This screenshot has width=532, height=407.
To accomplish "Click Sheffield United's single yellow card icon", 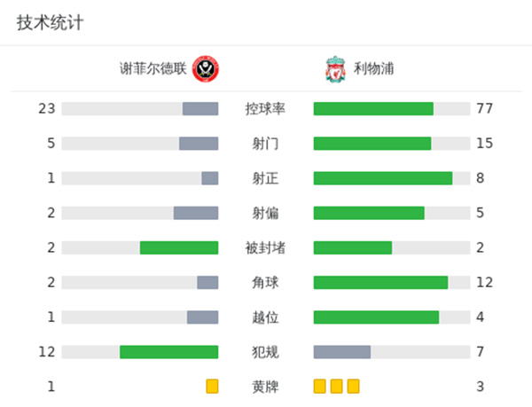I will pyautogui.click(x=212, y=387).
